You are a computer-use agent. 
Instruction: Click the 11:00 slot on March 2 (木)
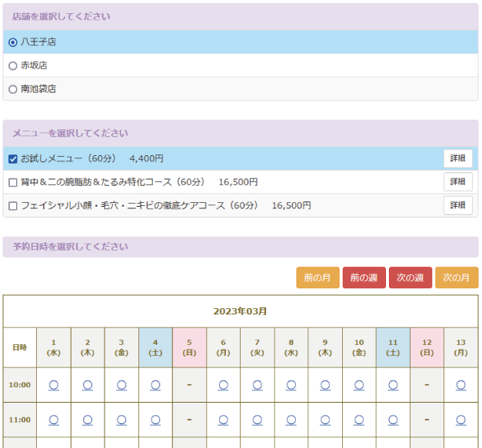click(88, 420)
